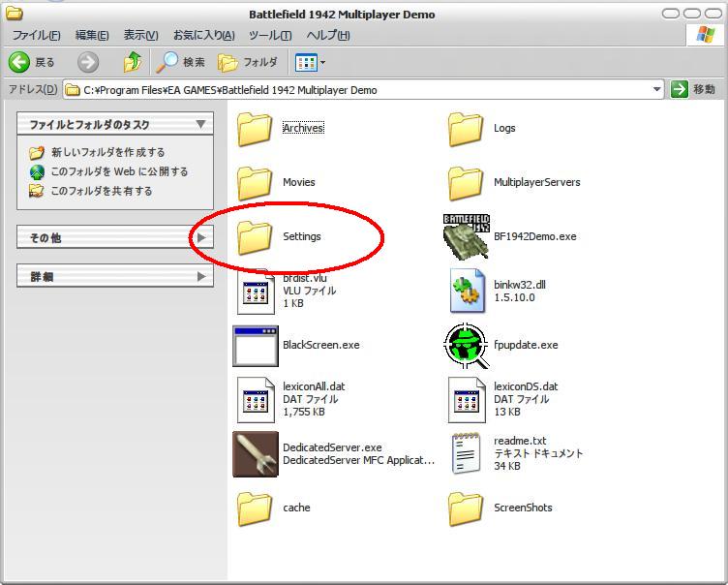This screenshot has height=585, width=728.
Task: Launch BF1942Demo.exe tank icon
Action: click(467, 236)
